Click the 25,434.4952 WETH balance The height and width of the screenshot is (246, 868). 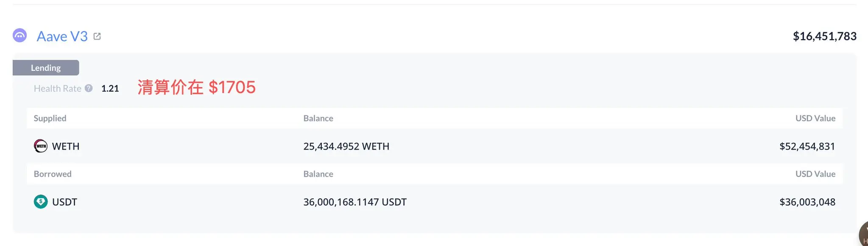[x=346, y=146]
